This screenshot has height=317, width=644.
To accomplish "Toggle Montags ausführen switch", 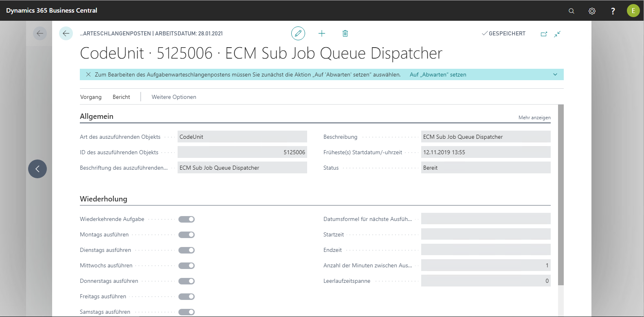I will [187, 235].
